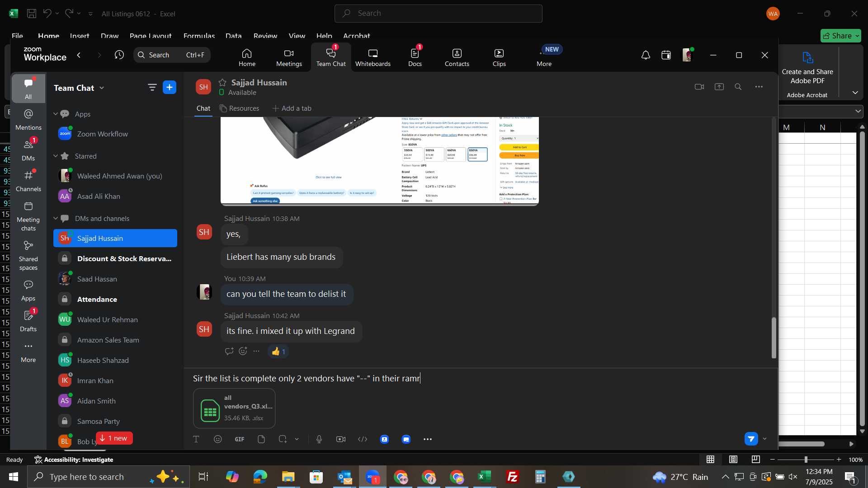Image resolution: width=868 pixels, height=488 pixels.
Task: Open Shared spaces in the sidebar
Action: click(28, 255)
